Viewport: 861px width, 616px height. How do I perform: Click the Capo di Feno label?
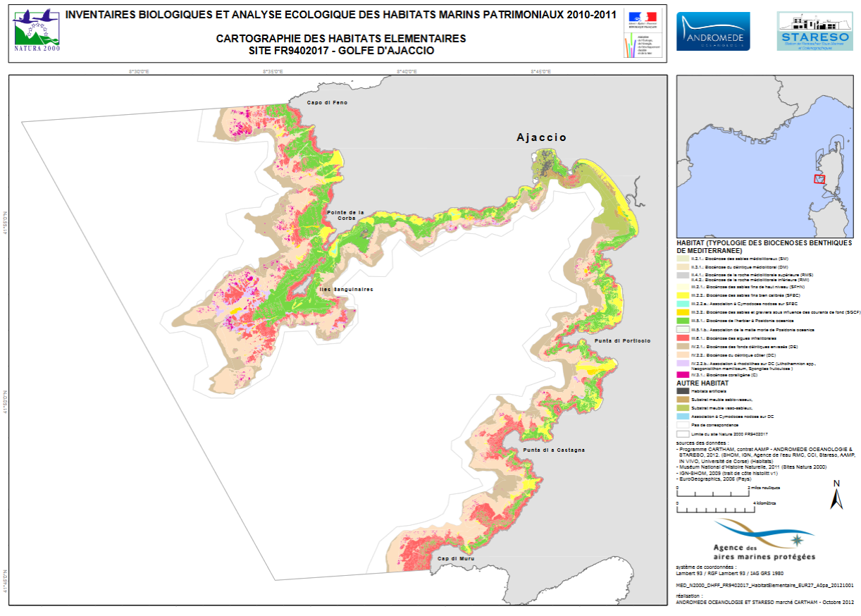(326, 103)
